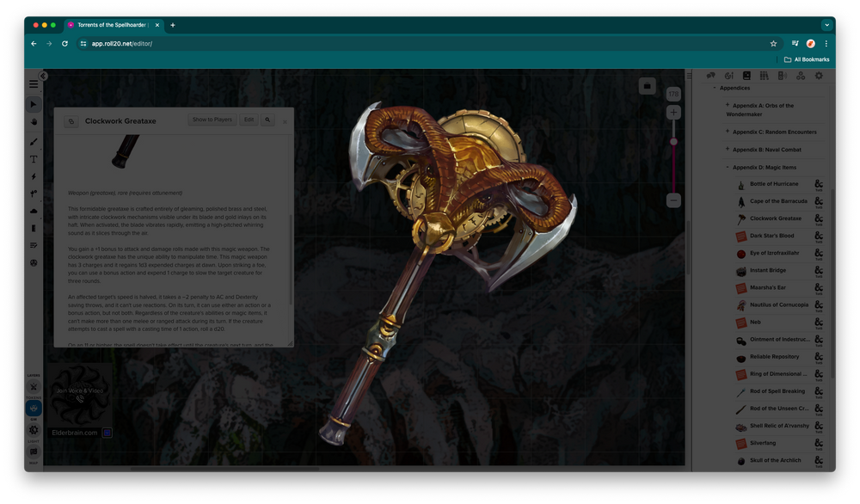Select the Draw brush tool
Screen dimensions: 860x504
click(34, 141)
